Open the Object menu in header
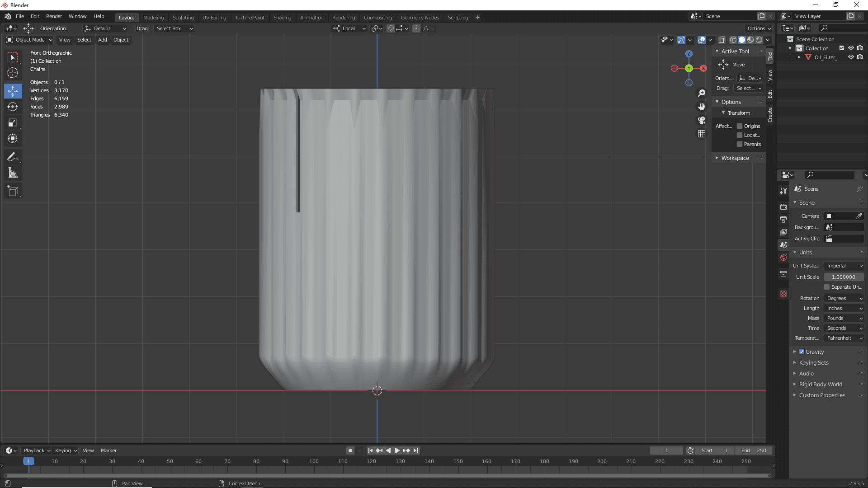 [120, 39]
